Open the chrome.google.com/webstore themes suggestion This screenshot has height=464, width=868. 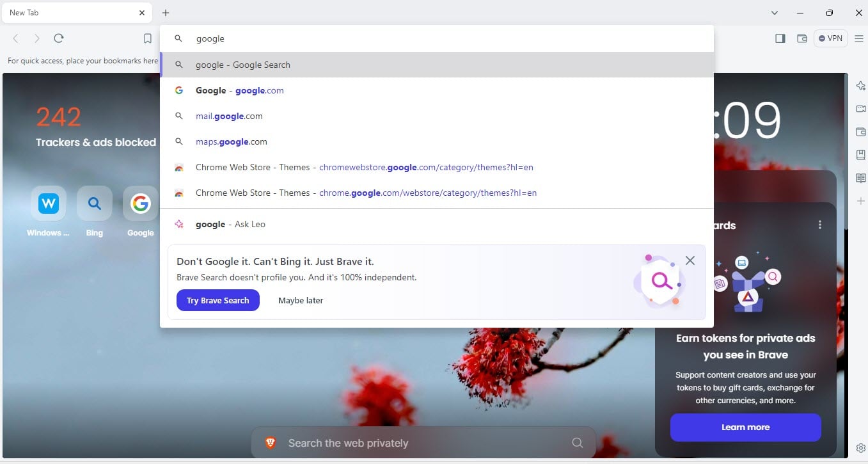click(x=437, y=193)
